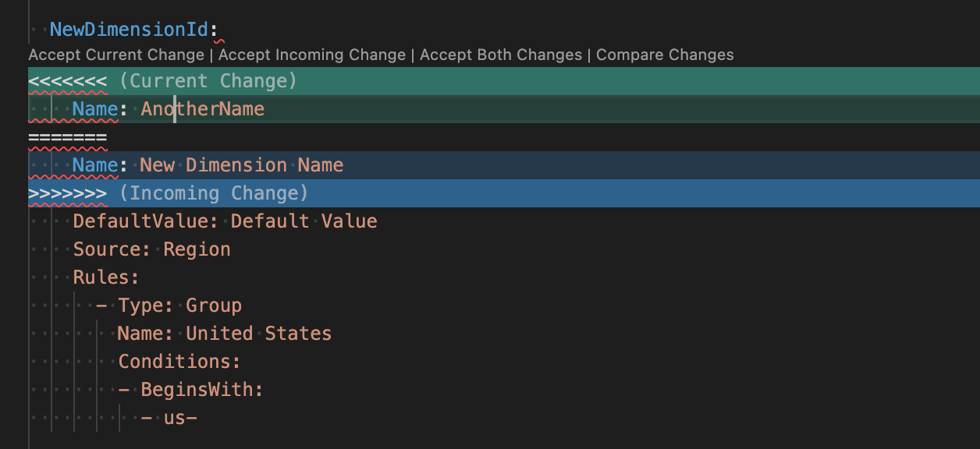Click the United States name value
The width and height of the screenshot is (980, 449).
click(x=259, y=334)
